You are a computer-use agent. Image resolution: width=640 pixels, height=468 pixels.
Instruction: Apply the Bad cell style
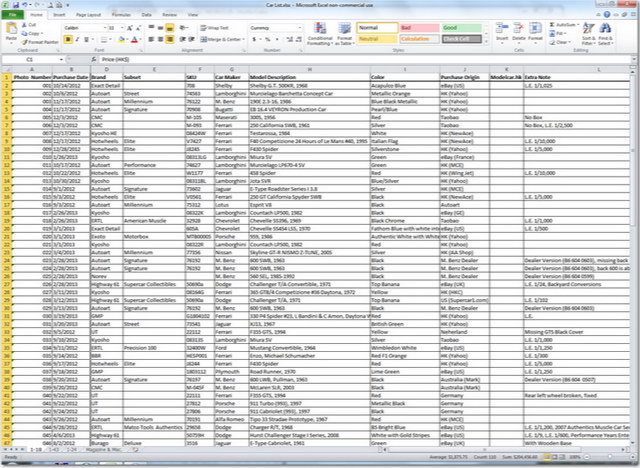pyautogui.click(x=419, y=28)
